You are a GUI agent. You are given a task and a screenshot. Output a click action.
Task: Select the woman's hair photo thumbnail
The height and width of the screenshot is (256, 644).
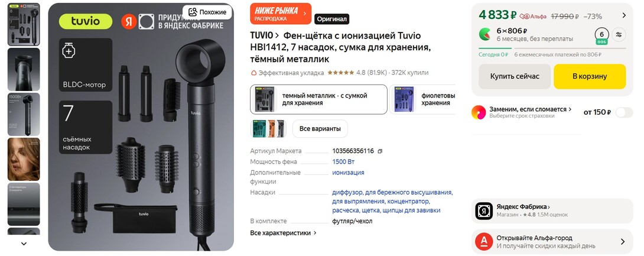24,160
